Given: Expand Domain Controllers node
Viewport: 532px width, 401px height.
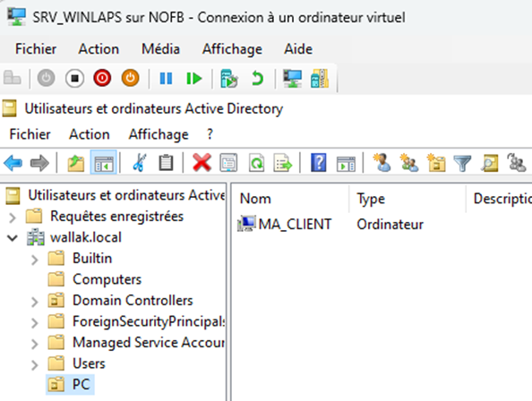Looking at the screenshot, I should [x=34, y=302].
